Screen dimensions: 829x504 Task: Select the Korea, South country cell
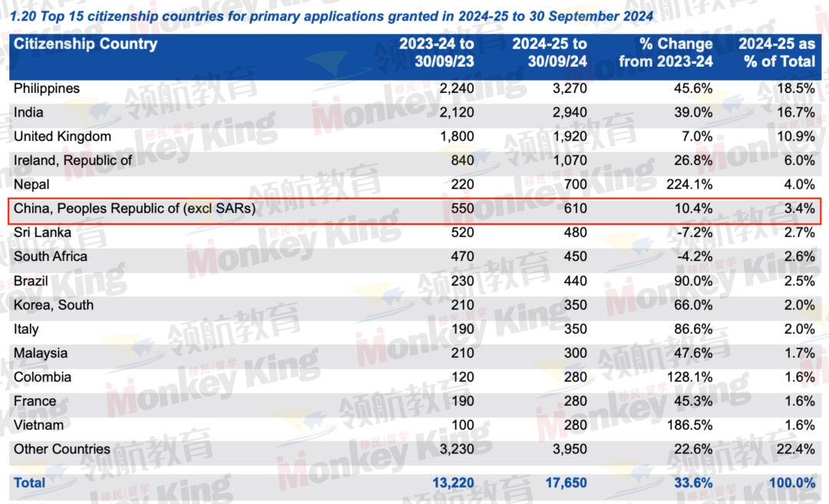click(54, 305)
